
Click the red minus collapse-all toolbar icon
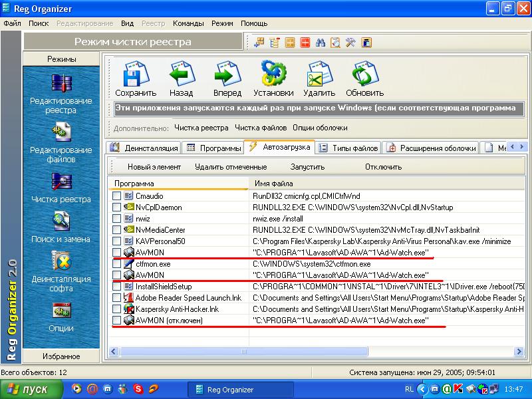[x=305, y=43]
